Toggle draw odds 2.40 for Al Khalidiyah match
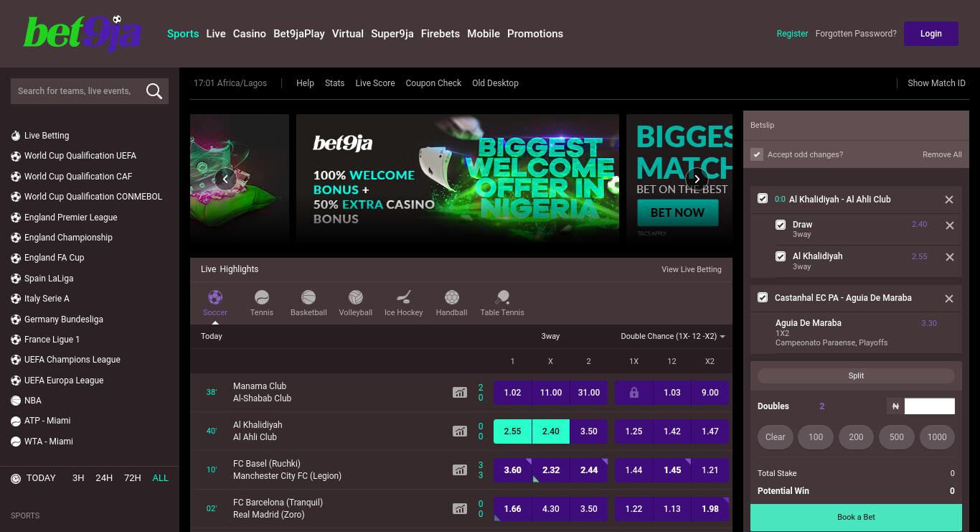The width and height of the screenshot is (980, 532). (x=550, y=431)
